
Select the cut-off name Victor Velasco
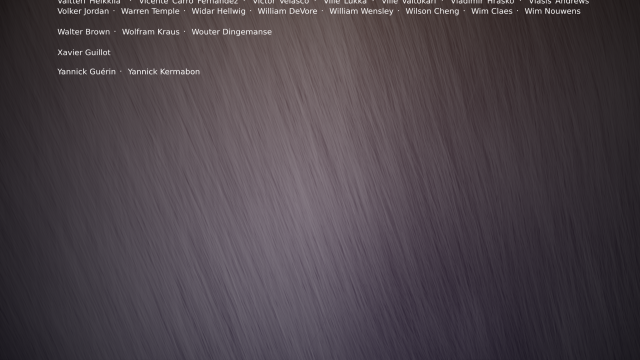281,2
